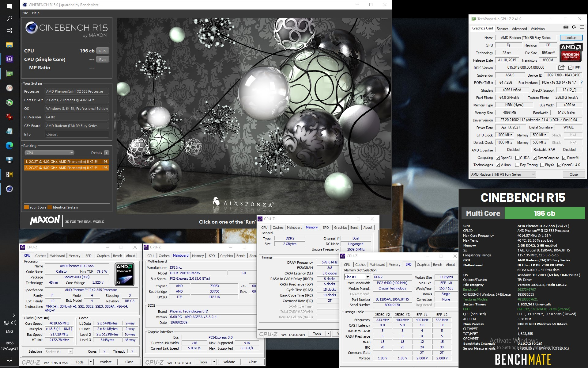Expand the Ranking Details arrow

pyautogui.click(x=107, y=153)
